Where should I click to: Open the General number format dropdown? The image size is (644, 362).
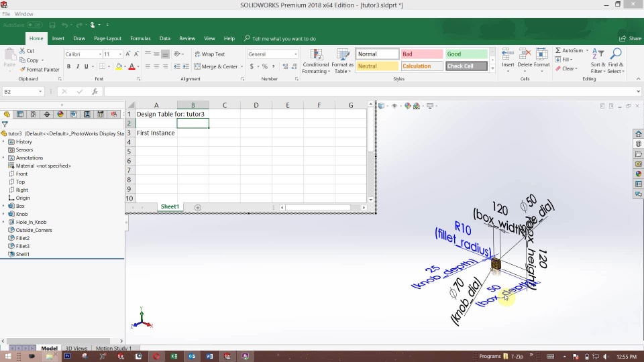[295, 54]
